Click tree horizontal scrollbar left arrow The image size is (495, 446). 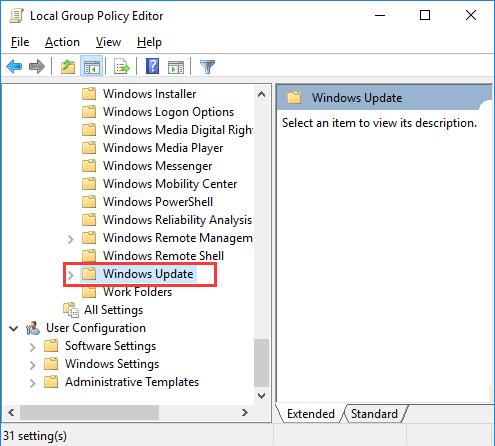tap(11, 413)
